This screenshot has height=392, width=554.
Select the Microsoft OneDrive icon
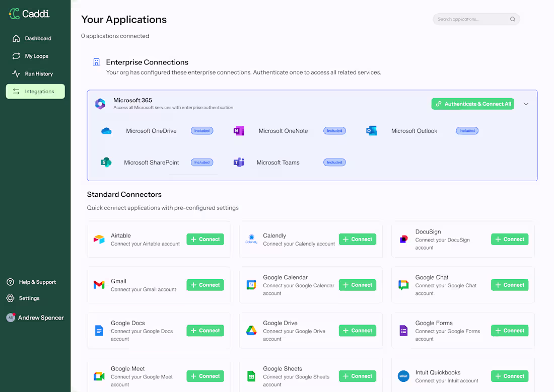coord(107,130)
